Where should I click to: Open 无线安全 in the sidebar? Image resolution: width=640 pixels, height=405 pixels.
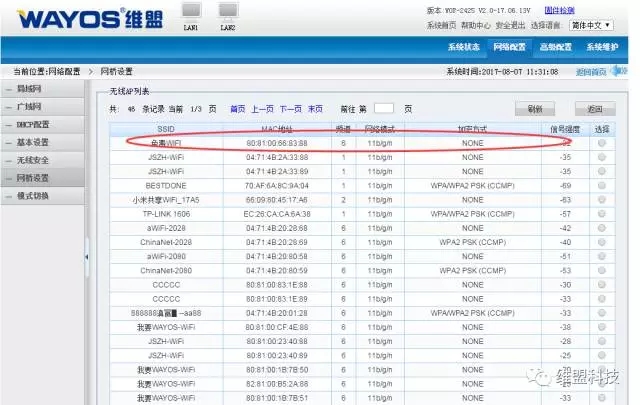coord(42,160)
